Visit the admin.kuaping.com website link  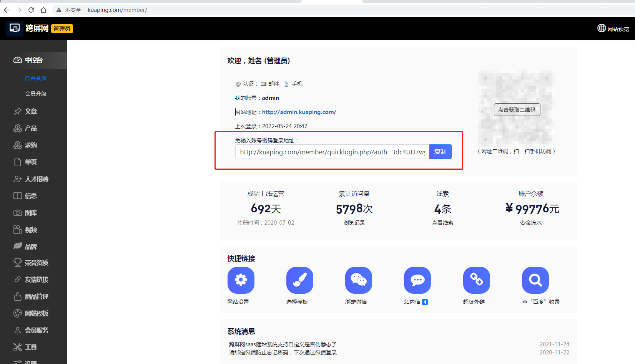tap(299, 112)
